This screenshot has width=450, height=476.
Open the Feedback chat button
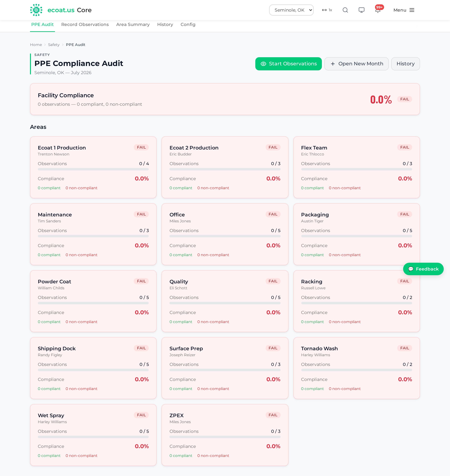tap(423, 269)
